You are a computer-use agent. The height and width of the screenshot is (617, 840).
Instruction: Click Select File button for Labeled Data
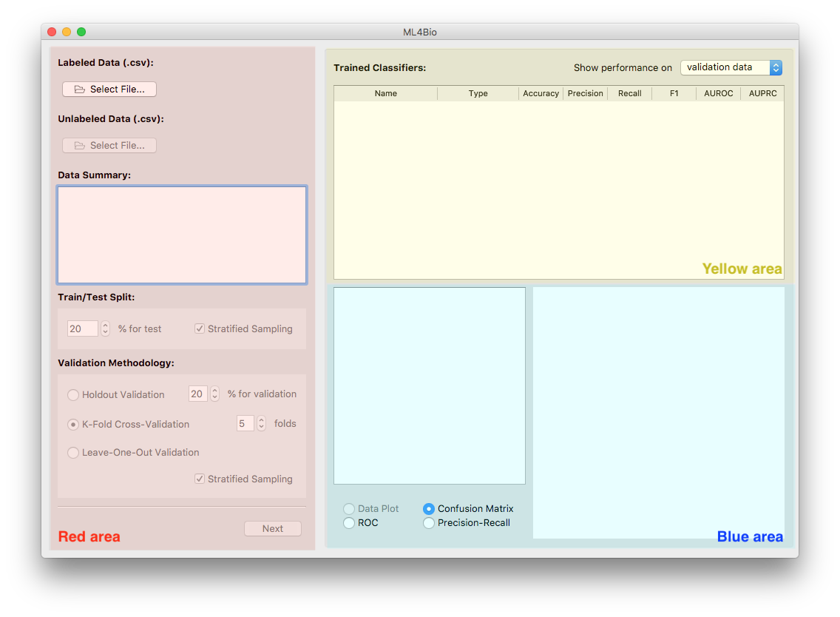109,90
